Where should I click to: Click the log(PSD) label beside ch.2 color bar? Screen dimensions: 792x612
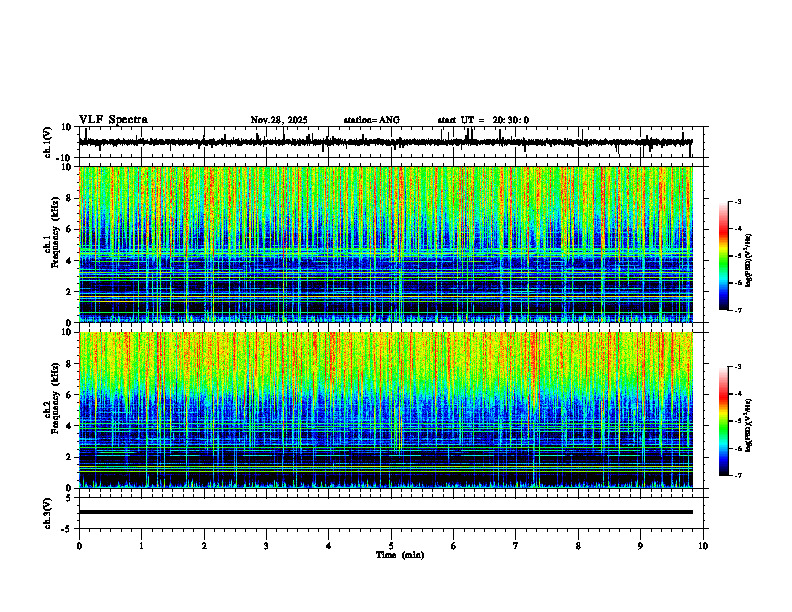(749, 425)
